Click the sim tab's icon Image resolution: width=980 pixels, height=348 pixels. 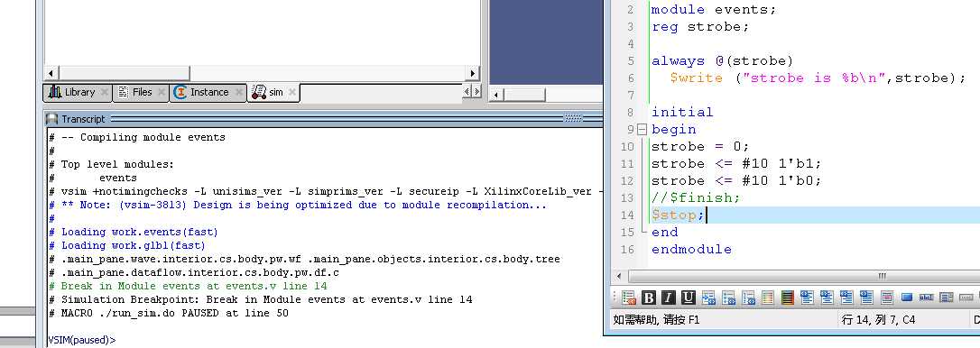point(259,93)
